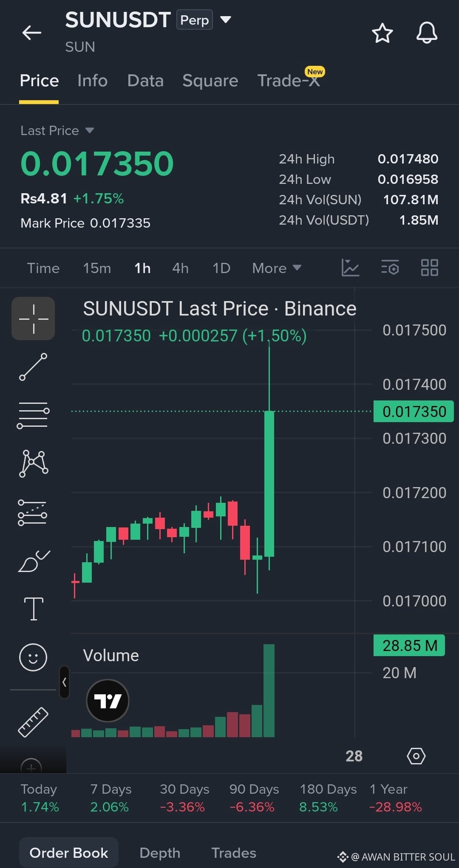Tap the large 0.017350 last price
459x868 pixels.
point(97,163)
